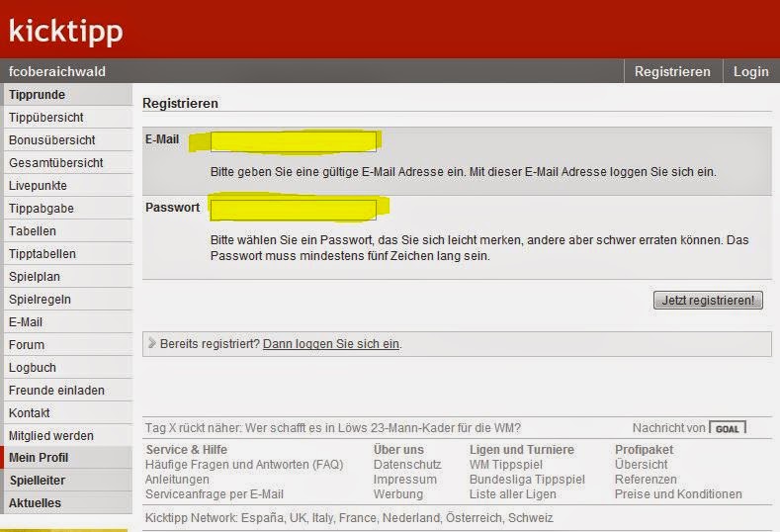Image resolution: width=780 pixels, height=532 pixels.
Task: Open the Logbuch page
Action: tap(67, 368)
